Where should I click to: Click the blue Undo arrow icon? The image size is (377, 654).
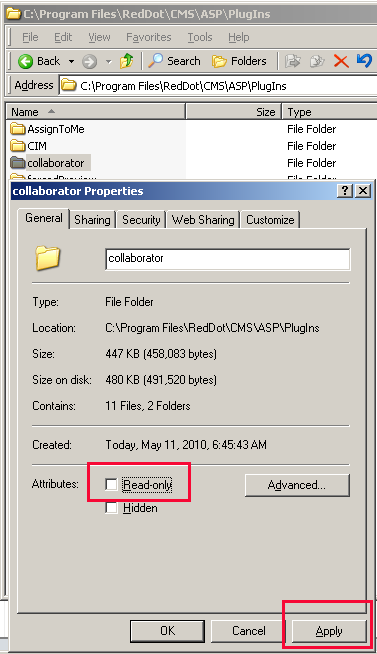pos(364,60)
